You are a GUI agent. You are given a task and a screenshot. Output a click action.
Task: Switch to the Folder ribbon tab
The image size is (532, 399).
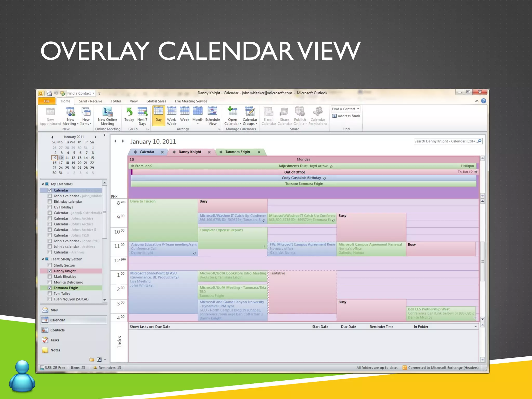[116, 101]
